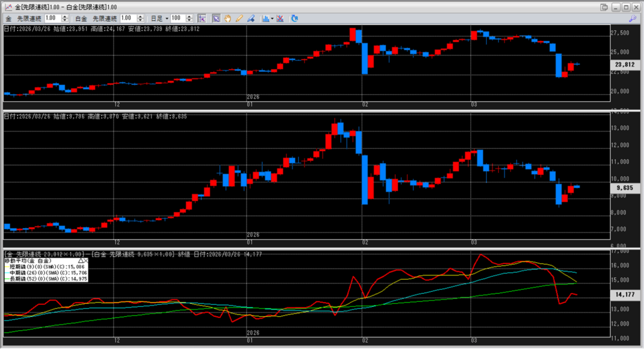Screen dimensions: 644x349
Task: Maximize the chart window
Action: 626,7
